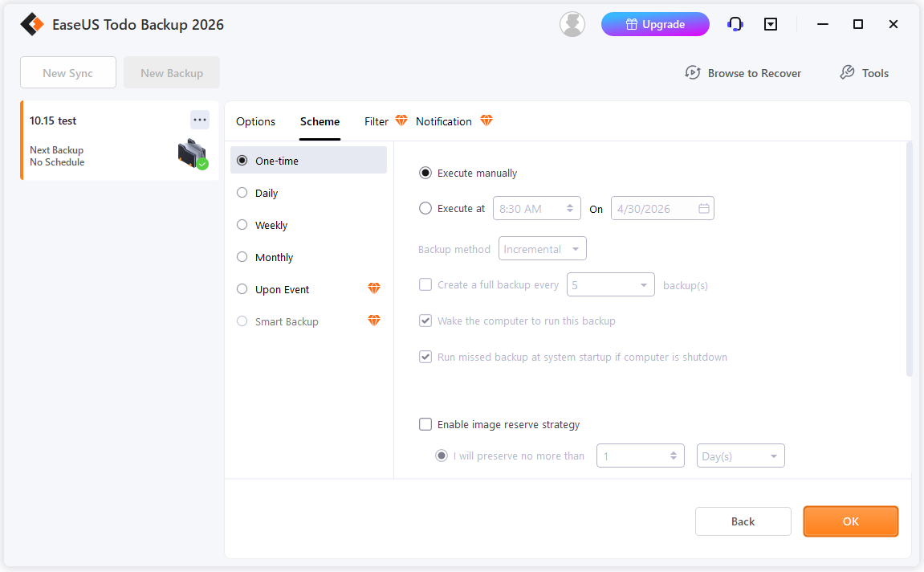Screen dimensions: 924x572
Task: Click the scheme panel vertical scrollbar
Action: point(909,259)
